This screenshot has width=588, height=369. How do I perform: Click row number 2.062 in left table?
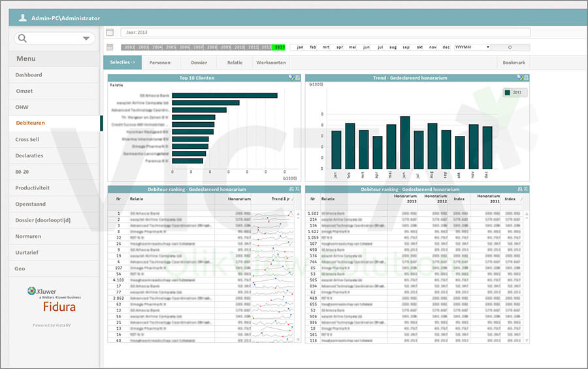click(118, 298)
